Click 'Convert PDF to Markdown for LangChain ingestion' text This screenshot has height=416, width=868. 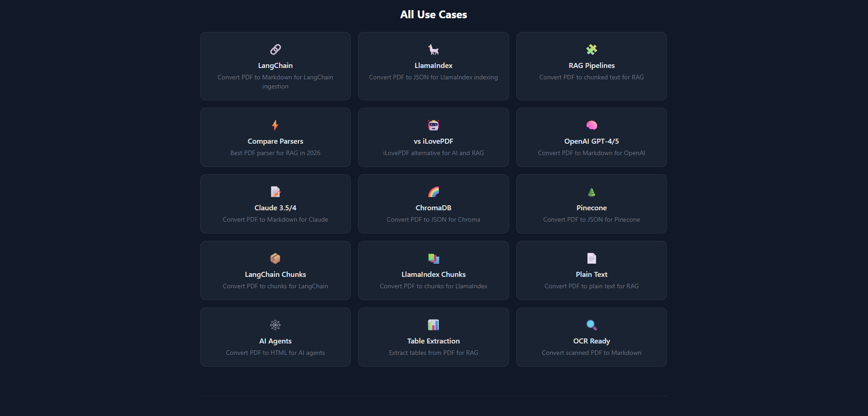[275, 82]
